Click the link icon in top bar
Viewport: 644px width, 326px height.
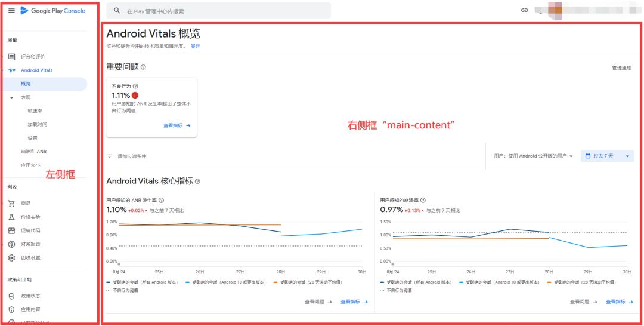pos(524,10)
